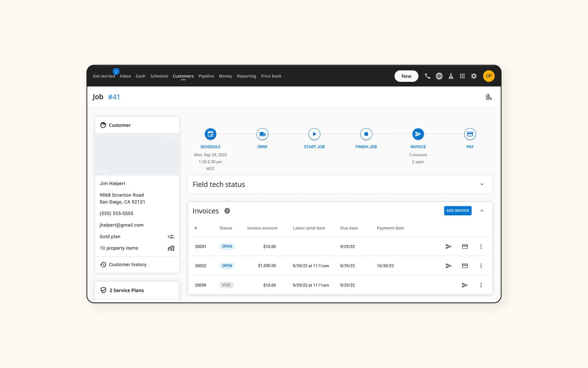
Task: Click the Gold plan text
Action: (x=110, y=237)
